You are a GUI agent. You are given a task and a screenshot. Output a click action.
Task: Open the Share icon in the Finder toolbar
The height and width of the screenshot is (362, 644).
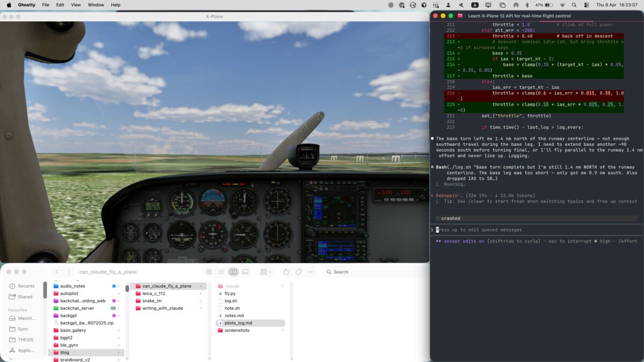tap(287, 272)
